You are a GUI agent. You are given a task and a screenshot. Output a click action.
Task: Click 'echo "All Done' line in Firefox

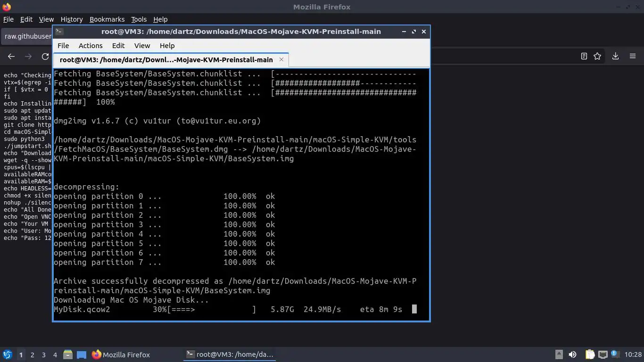(x=27, y=210)
